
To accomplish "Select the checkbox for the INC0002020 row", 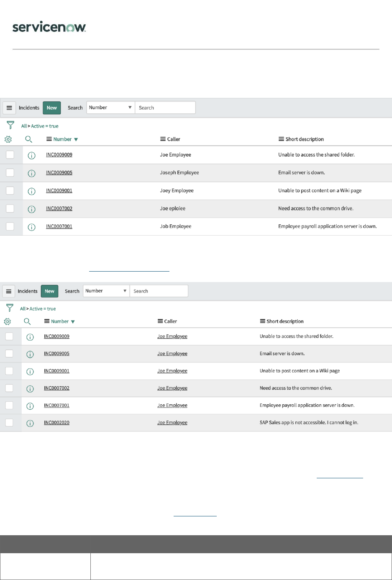I will click(9, 423).
